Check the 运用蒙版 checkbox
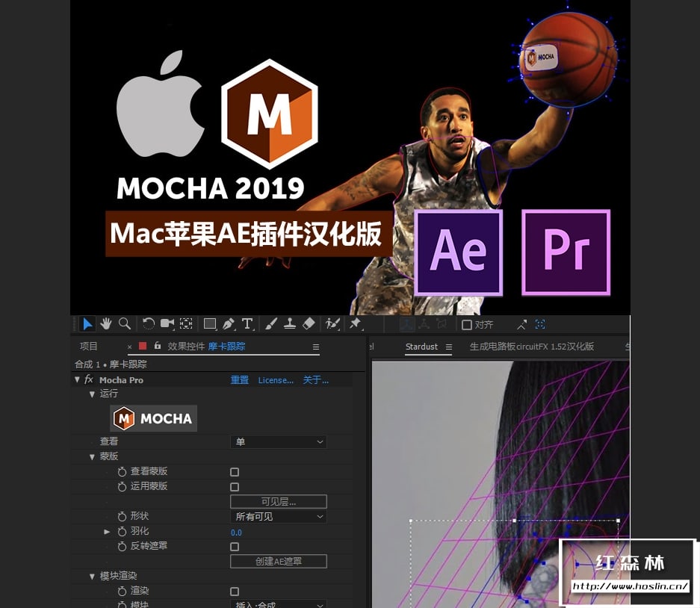This screenshot has width=700, height=608. [235, 486]
